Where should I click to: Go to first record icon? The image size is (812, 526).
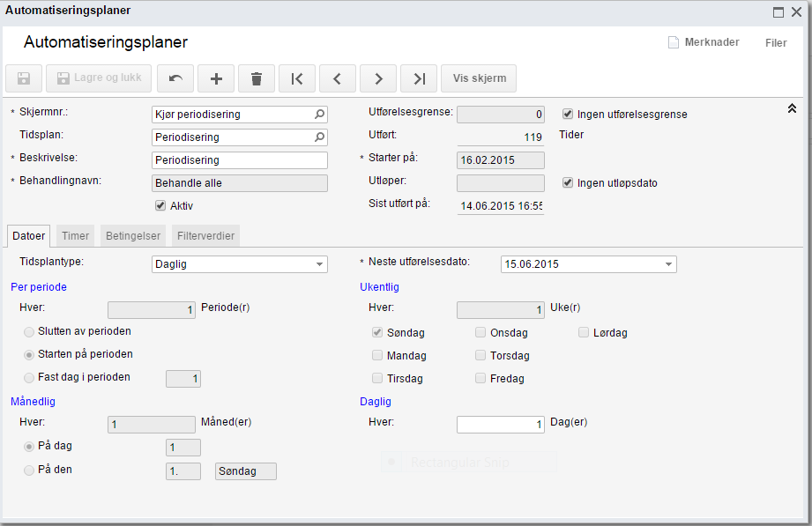(x=297, y=78)
